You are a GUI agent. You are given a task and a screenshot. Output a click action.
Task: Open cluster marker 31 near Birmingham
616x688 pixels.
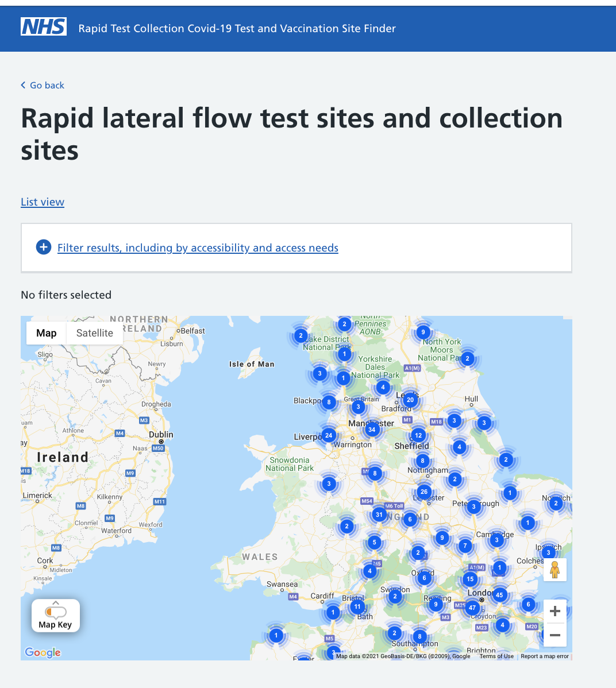point(379,515)
